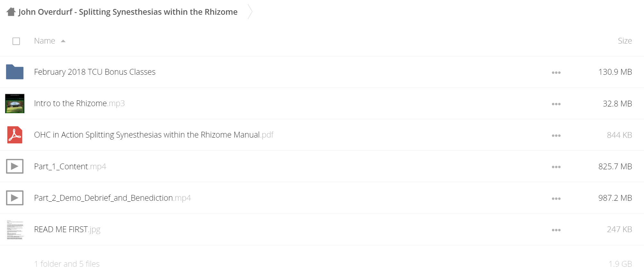Click the breadcrumb chevron separator
Image resolution: width=644 pixels, height=278 pixels.
(x=250, y=12)
